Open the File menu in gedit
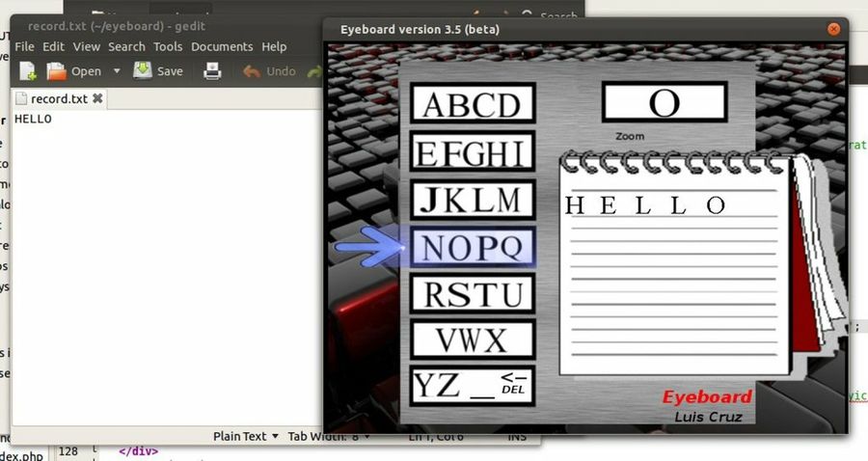The width and height of the screenshot is (868, 461). 24,46
